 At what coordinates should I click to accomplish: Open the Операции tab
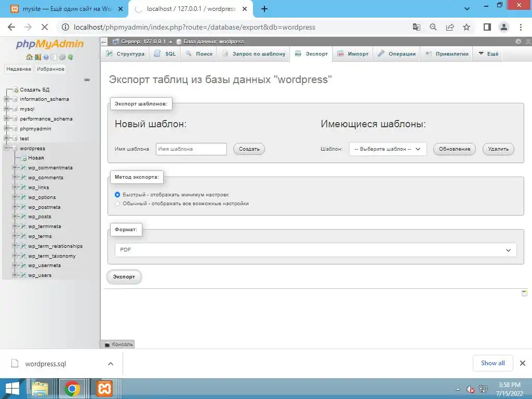point(396,54)
